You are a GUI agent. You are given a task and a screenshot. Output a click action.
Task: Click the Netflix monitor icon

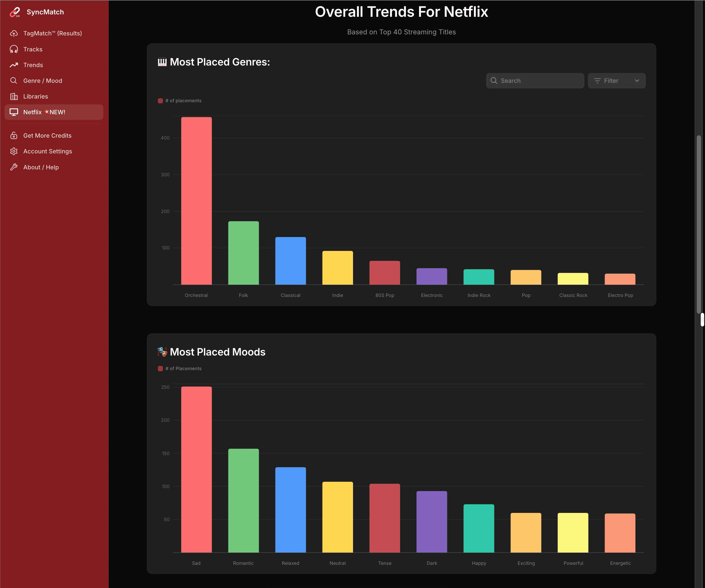tap(14, 112)
